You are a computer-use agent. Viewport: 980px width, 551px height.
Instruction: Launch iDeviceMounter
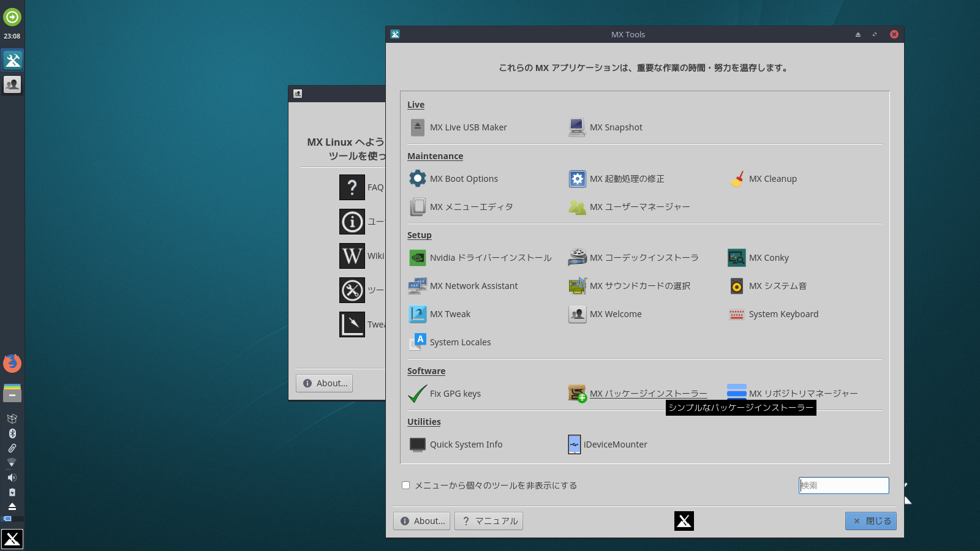(x=608, y=444)
